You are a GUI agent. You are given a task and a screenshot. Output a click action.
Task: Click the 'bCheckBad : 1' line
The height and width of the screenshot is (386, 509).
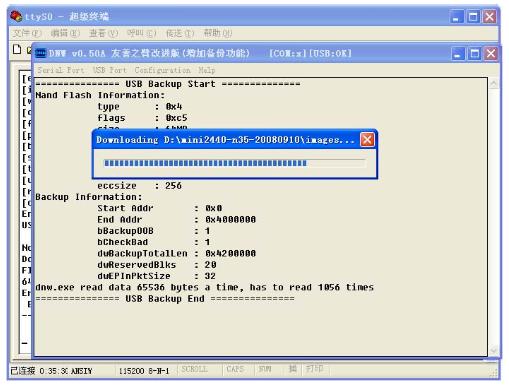[x=154, y=242]
